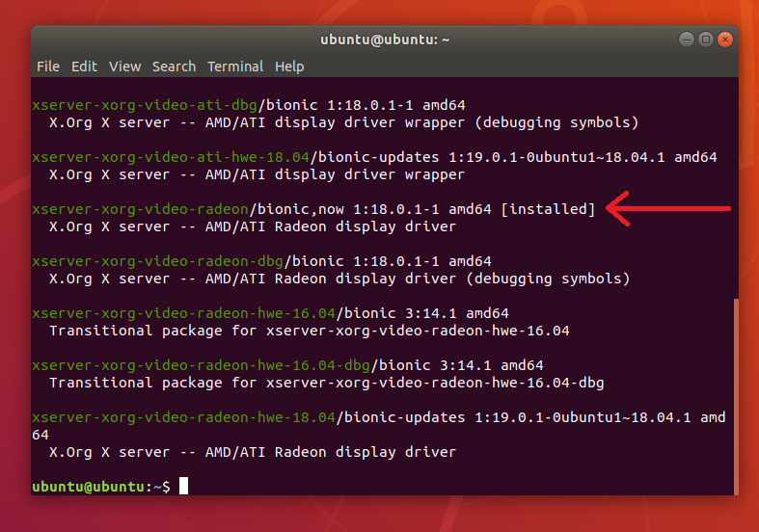Maximize the terminal window
759x532 pixels.
(x=706, y=40)
